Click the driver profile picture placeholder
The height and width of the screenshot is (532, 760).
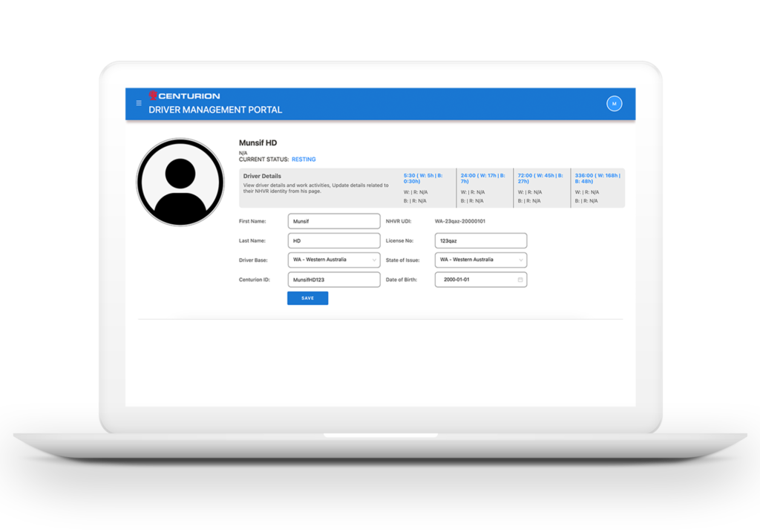[x=180, y=182]
